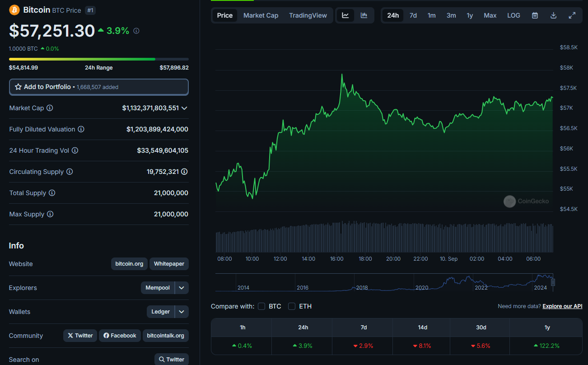Expand the Mempool explorers dropdown arrow
This screenshot has width=588, height=365.
click(x=182, y=288)
